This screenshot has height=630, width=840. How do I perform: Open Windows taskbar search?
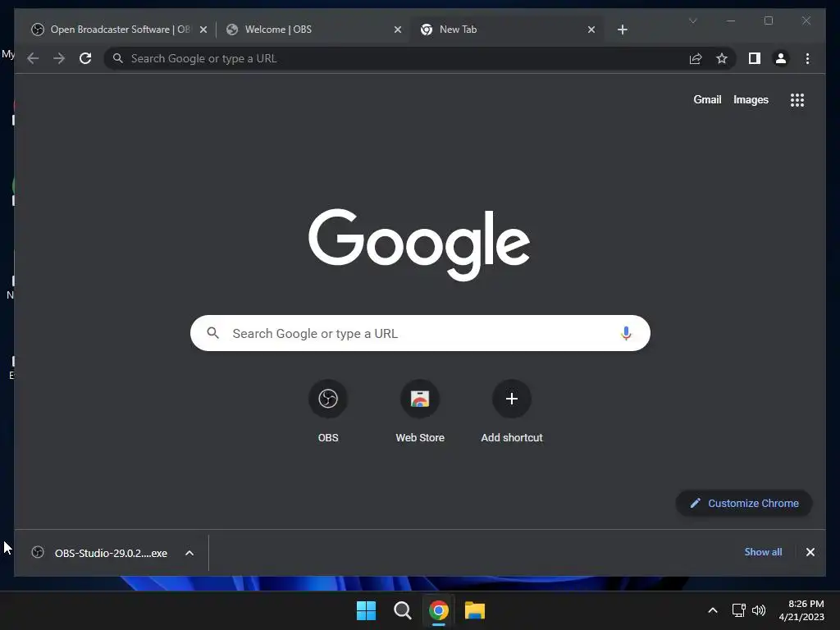click(402, 610)
